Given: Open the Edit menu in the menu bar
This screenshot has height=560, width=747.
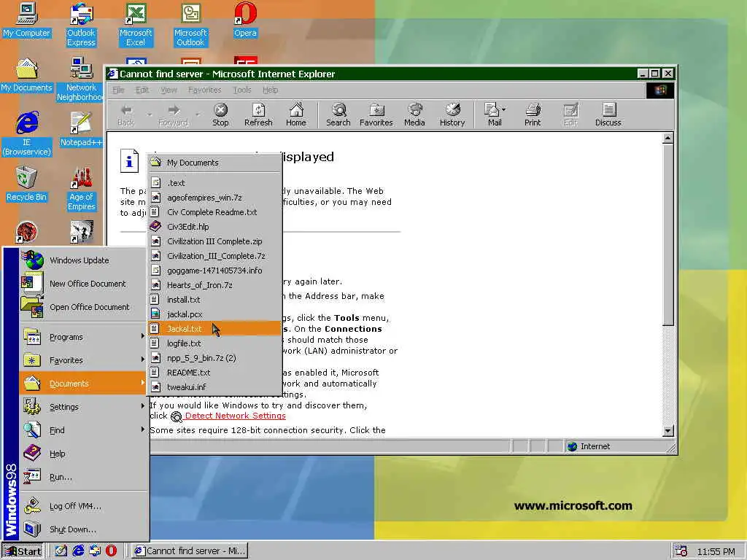Looking at the screenshot, I should (x=142, y=90).
